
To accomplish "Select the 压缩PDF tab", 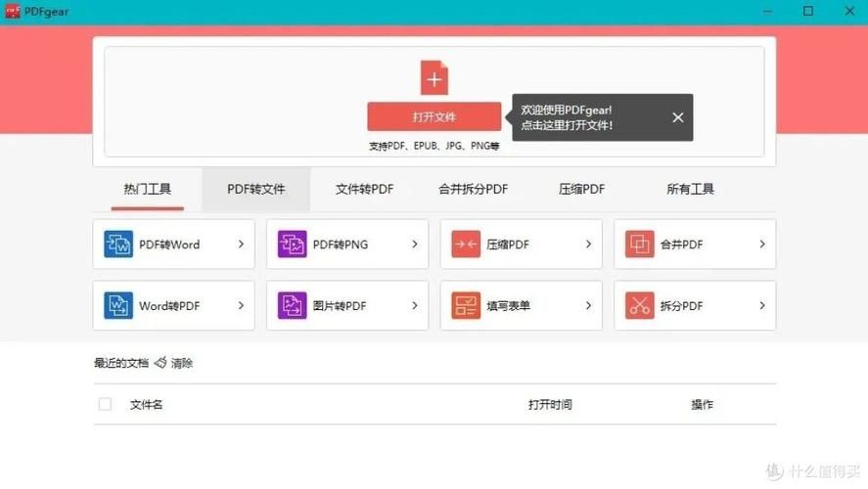I will click(x=581, y=189).
